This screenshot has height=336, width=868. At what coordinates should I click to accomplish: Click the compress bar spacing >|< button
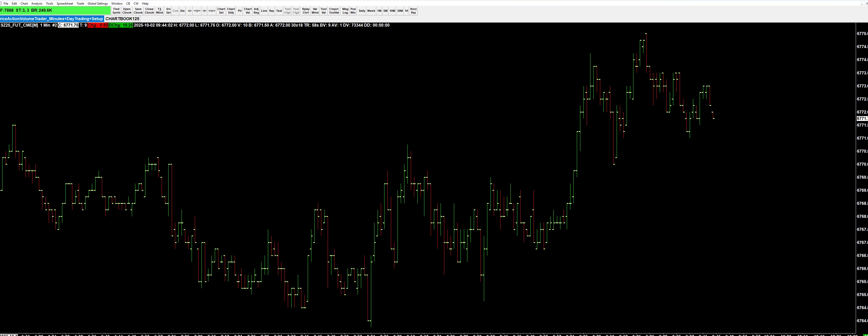(x=204, y=11)
